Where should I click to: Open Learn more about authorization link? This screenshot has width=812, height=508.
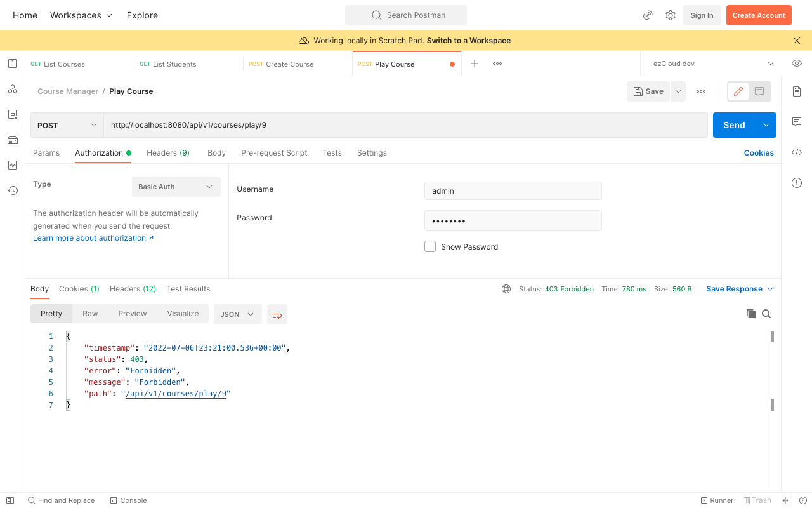pos(93,238)
